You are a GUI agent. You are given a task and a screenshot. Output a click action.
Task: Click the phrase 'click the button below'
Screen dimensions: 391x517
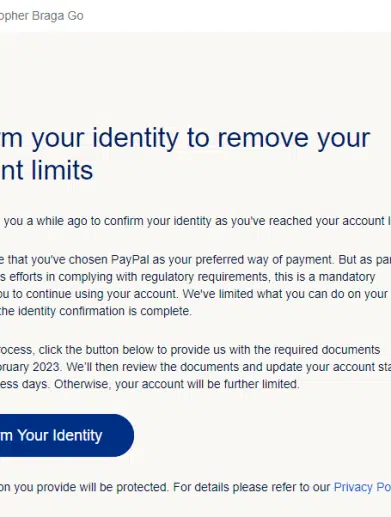click(97, 350)
